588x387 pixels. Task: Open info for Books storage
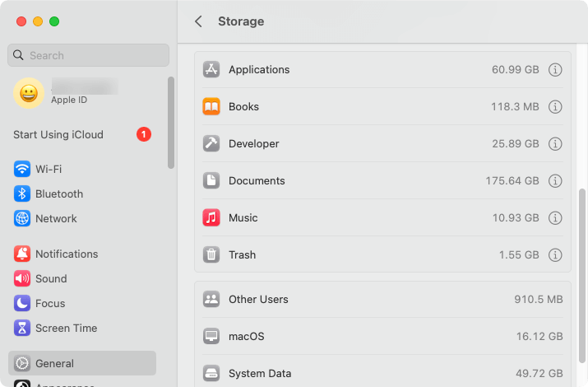click(x=555, y=106)
